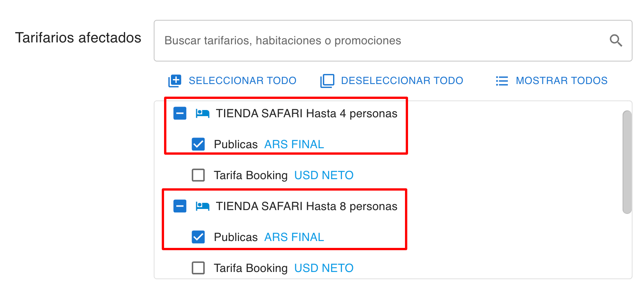Click the magnifying glass search icon
Screen dimensions: 644x288
pyautogui.click(x=616, y=40)
